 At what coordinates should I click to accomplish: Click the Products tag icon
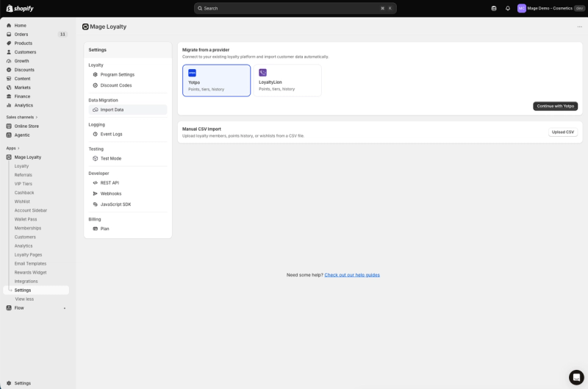[x=9, y=43]
